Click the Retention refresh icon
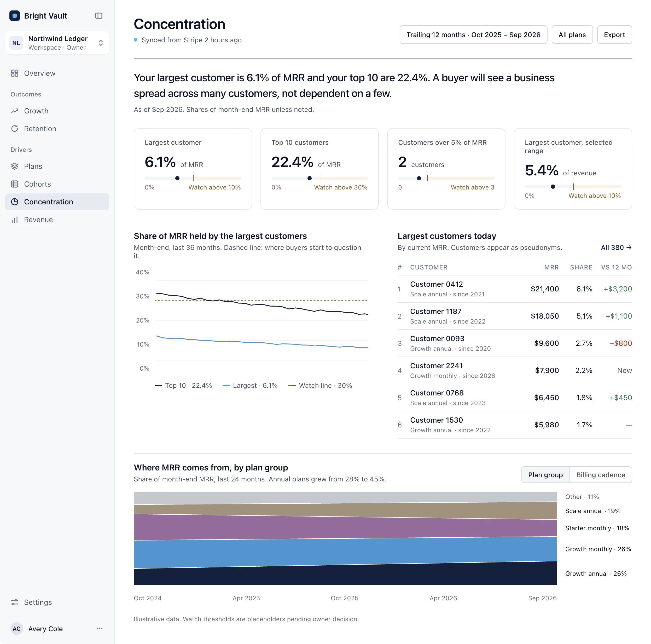The image size is (651, 644). (14, 129)
